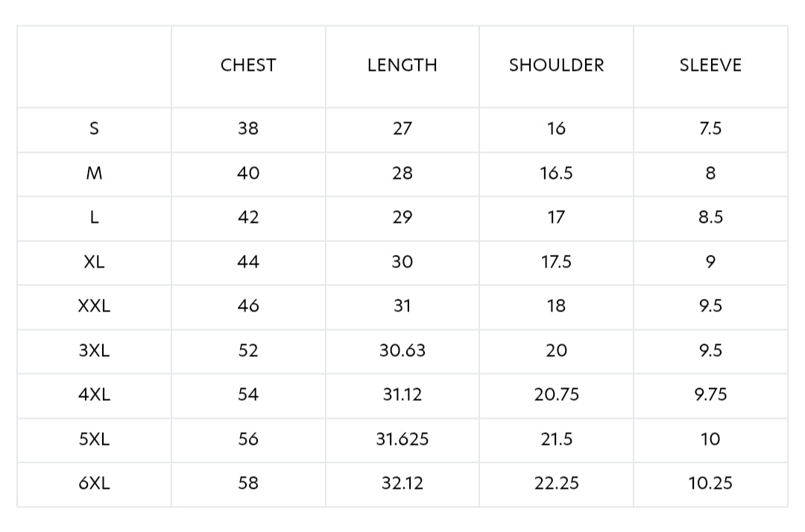Select the M size row label
805x532 pixels.
click(94, 174)
